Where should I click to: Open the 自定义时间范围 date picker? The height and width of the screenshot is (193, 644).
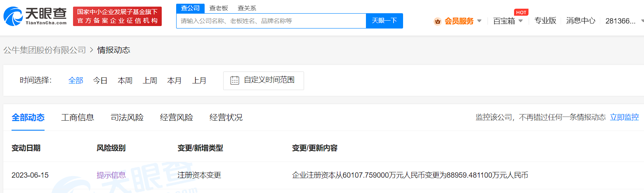coord(264,81)
